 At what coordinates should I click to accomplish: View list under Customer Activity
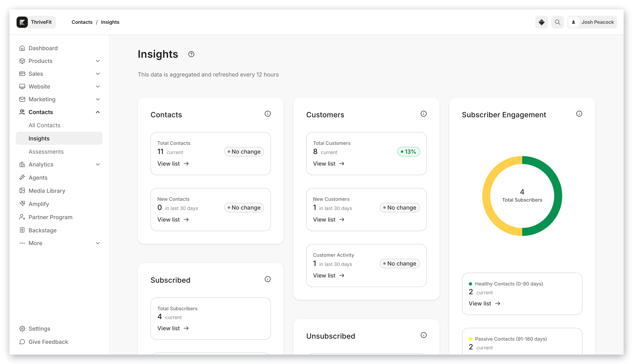(x=328, y=275)
